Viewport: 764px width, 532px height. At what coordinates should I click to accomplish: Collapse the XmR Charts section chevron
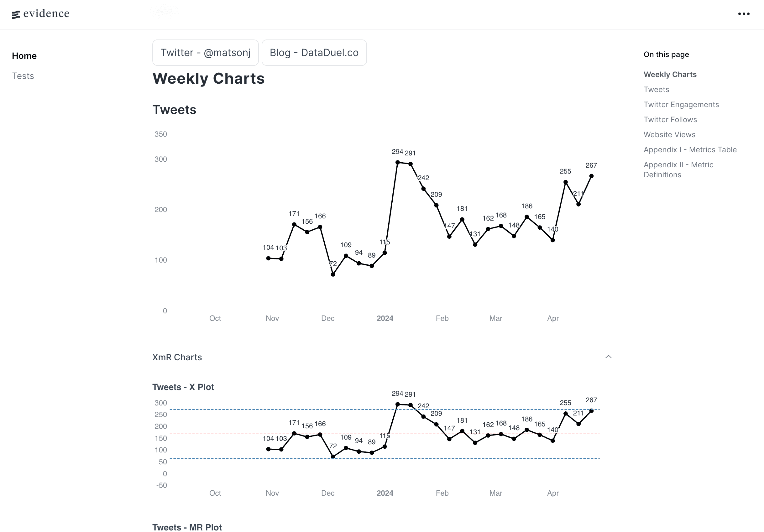point(608,357)
